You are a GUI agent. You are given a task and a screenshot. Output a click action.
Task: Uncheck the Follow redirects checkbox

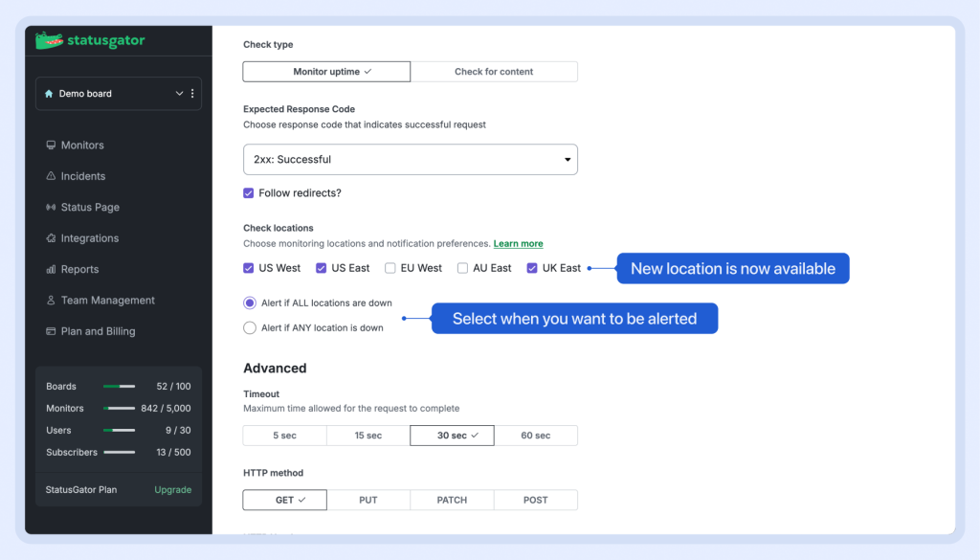click(x=249, y=193)
